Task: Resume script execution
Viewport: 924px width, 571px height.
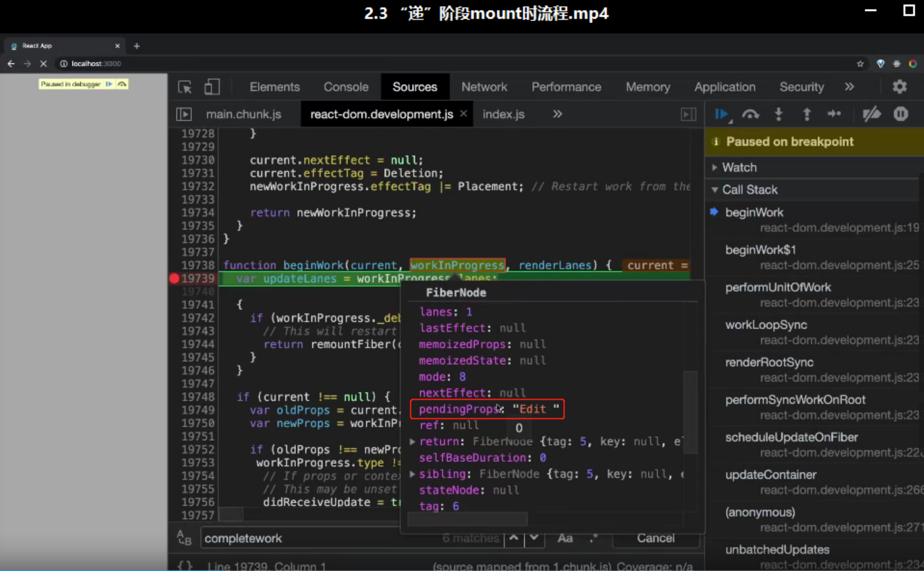Action: 722,114
